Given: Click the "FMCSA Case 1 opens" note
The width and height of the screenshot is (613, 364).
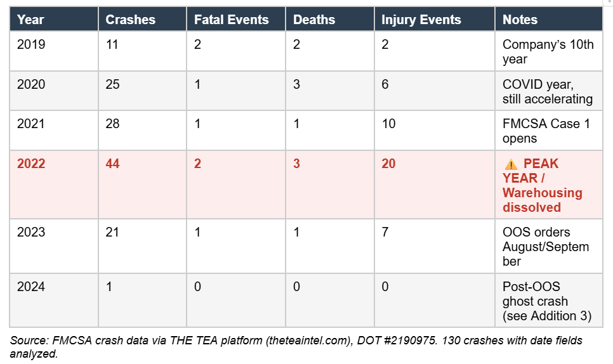Looking at the screenshot, I should (546, 131).
